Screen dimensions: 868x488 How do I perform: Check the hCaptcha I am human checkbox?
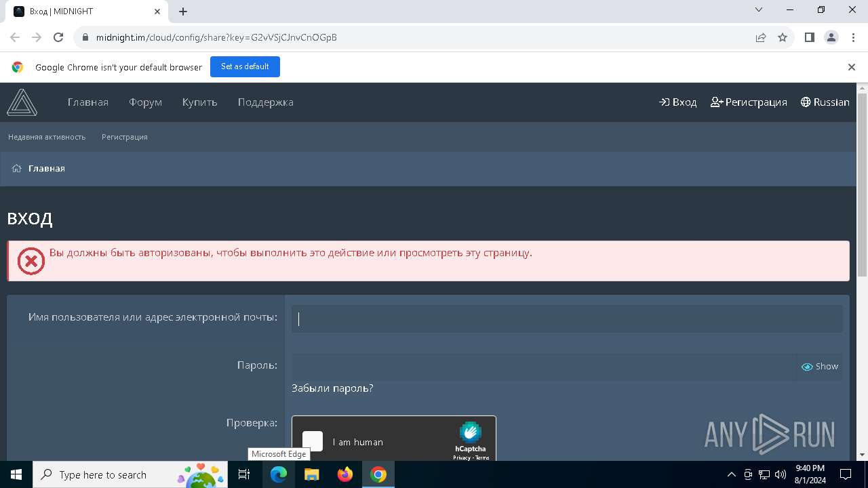(x=313, y=441)
